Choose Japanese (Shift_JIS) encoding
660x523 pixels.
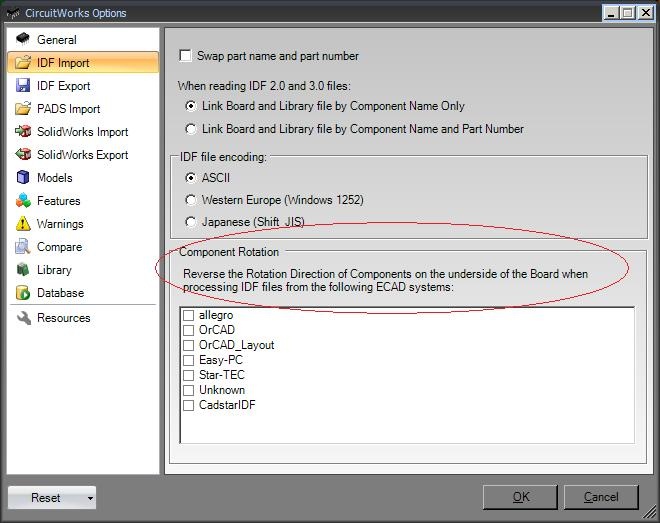[x=190, y=222]
